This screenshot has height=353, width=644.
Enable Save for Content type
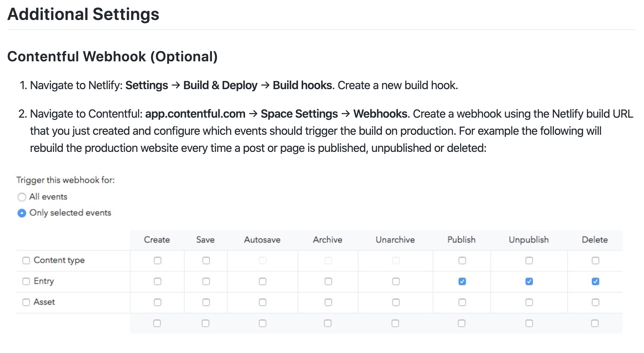pos(206,260)
